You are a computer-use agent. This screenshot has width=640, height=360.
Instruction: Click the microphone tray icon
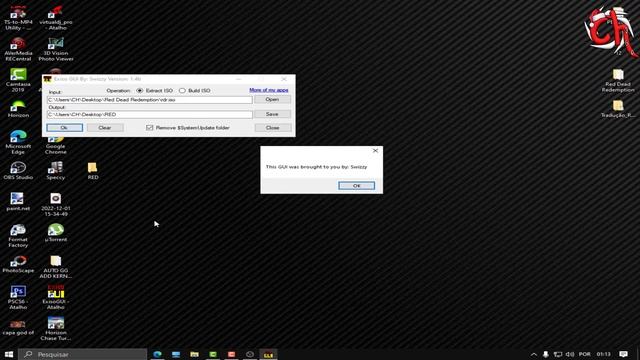[546, 354]
